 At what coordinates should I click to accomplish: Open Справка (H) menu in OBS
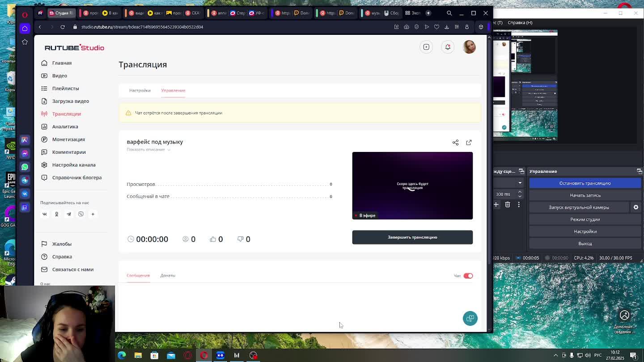tap(520, 22)
